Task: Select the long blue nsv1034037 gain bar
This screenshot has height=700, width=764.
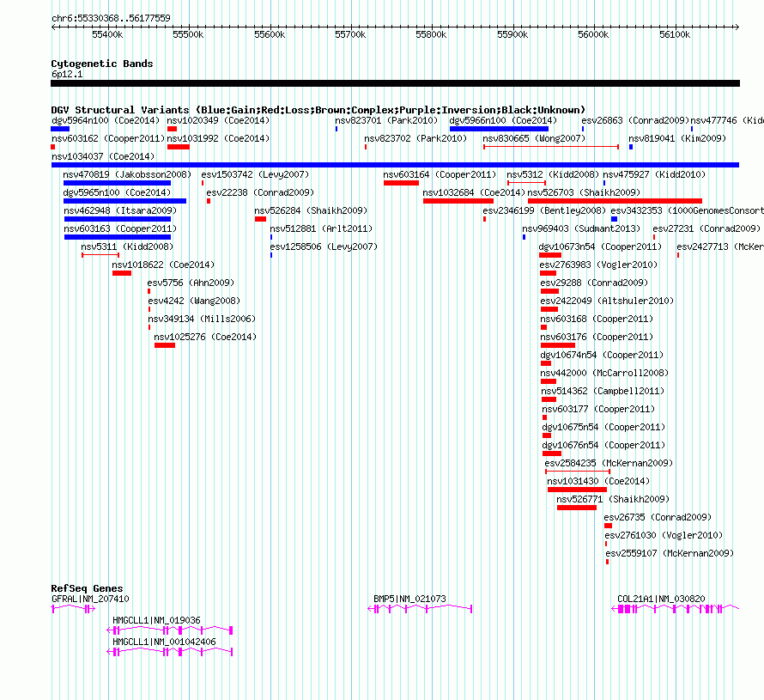Action: [x=395, y=165]
